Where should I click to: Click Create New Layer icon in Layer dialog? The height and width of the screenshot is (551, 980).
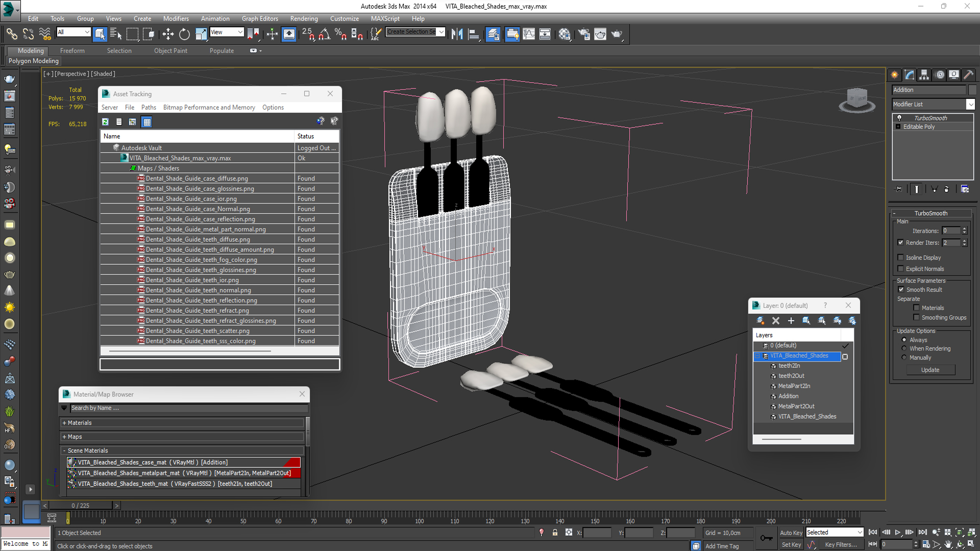pyautogui.click(x=760, y=320)
